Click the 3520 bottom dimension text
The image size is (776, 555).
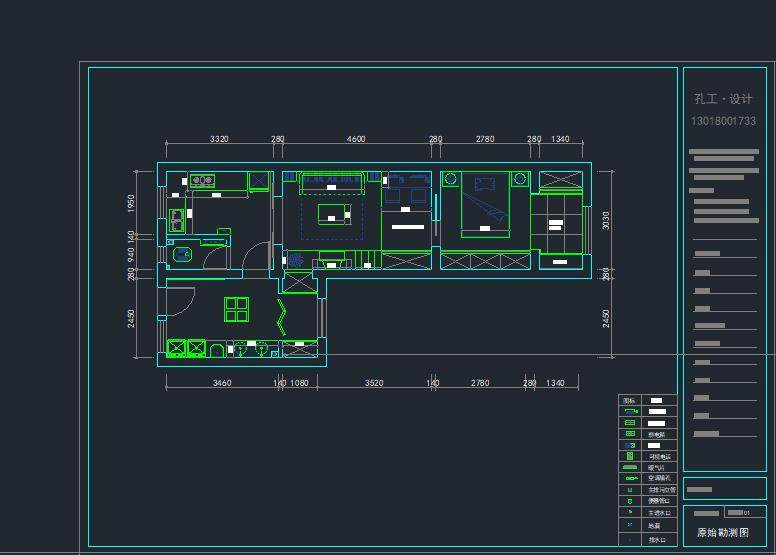[x=374, y=383]
